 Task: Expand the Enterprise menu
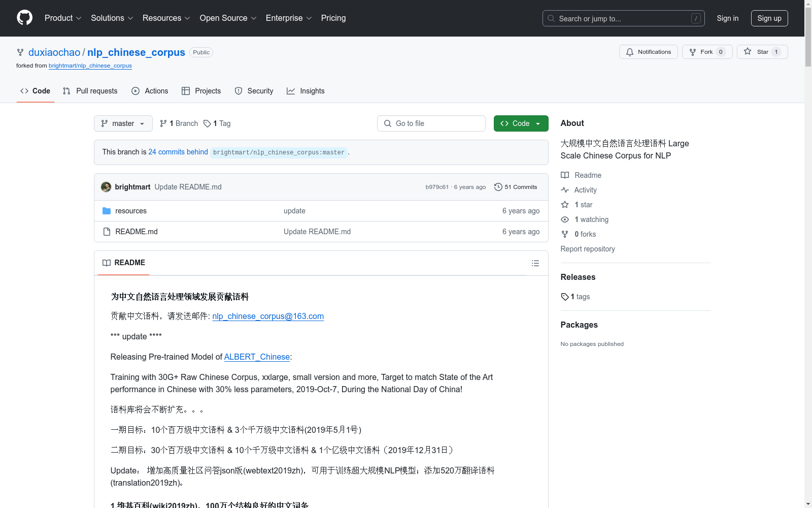coord(289,18)
